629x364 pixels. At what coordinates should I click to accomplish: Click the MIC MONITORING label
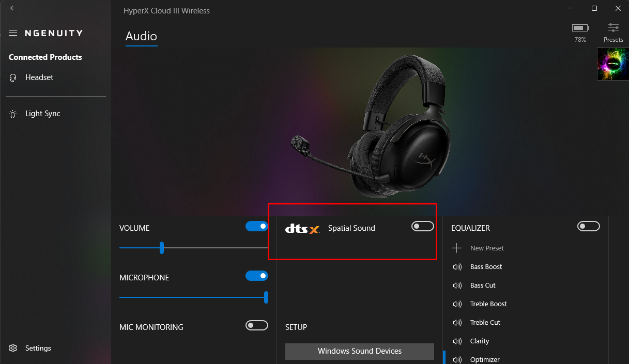pos(151,327)
